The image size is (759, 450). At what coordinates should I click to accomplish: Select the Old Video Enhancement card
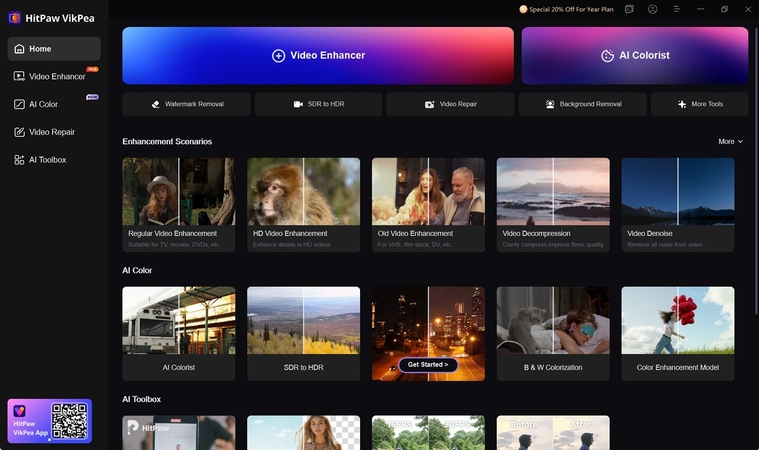tap(428, 205)
